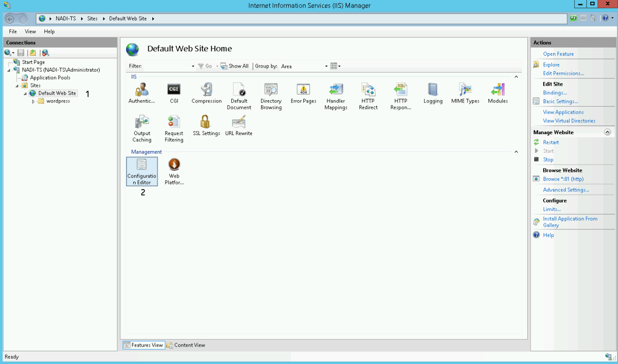This screenshot has height=364, width=618.
Task: Click the Create new connection globe icon
Action: pos(9,53)
